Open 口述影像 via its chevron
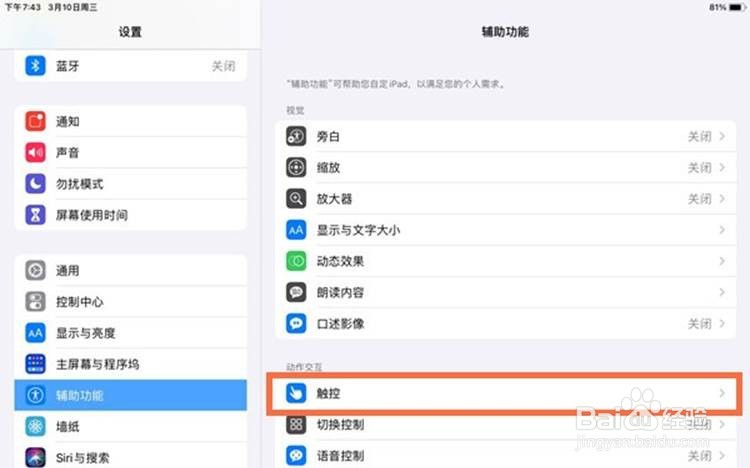Viewport: 750px width, 468px height. coord(722,323)
